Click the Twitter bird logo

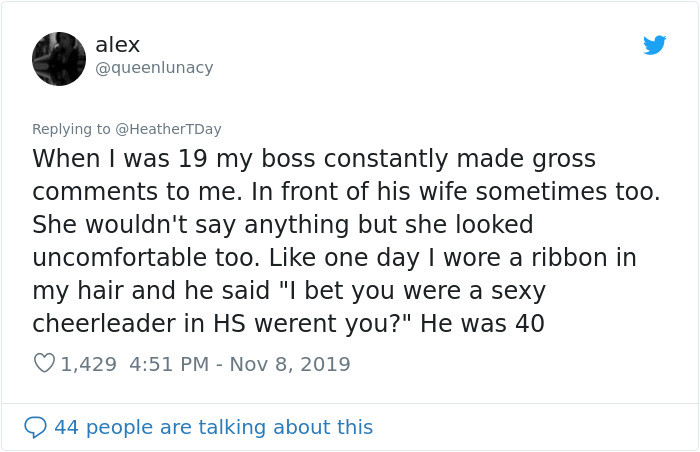[655, 45]
